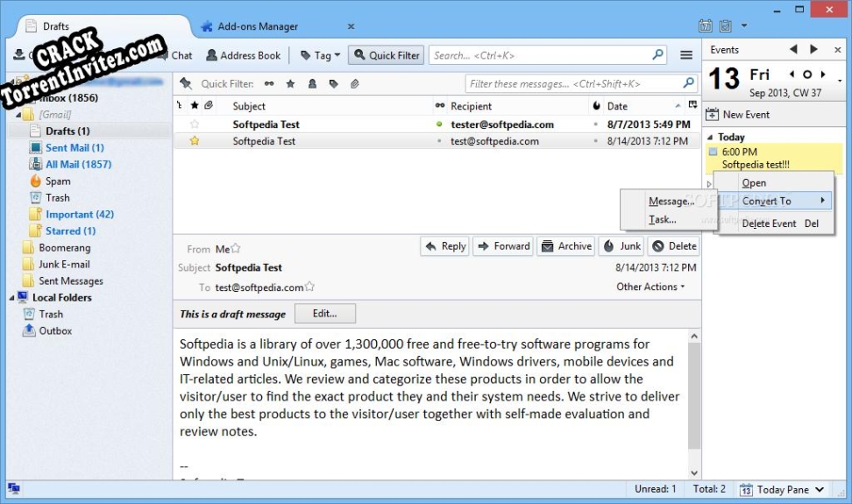Viewport: 852px width, 504px height.
Task: Archive the message
Action: click(x=566, y=246)
